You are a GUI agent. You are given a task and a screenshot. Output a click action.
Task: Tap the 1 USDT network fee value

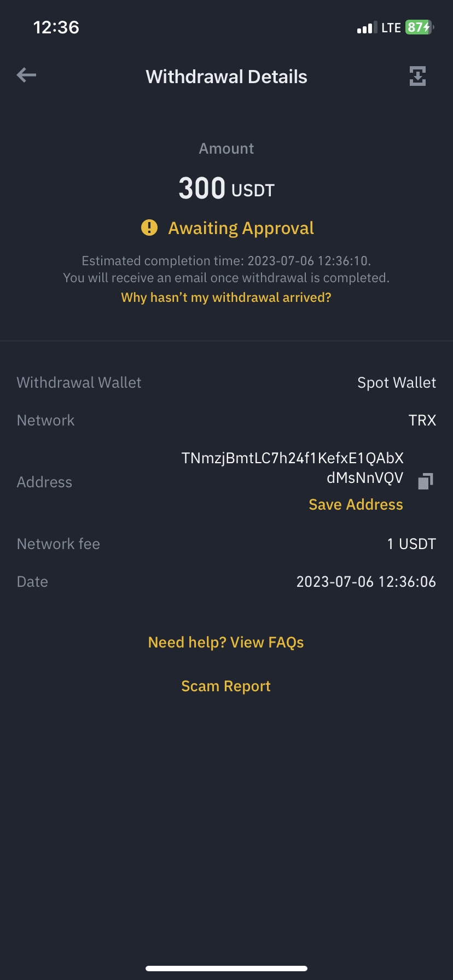click(411, 544)
